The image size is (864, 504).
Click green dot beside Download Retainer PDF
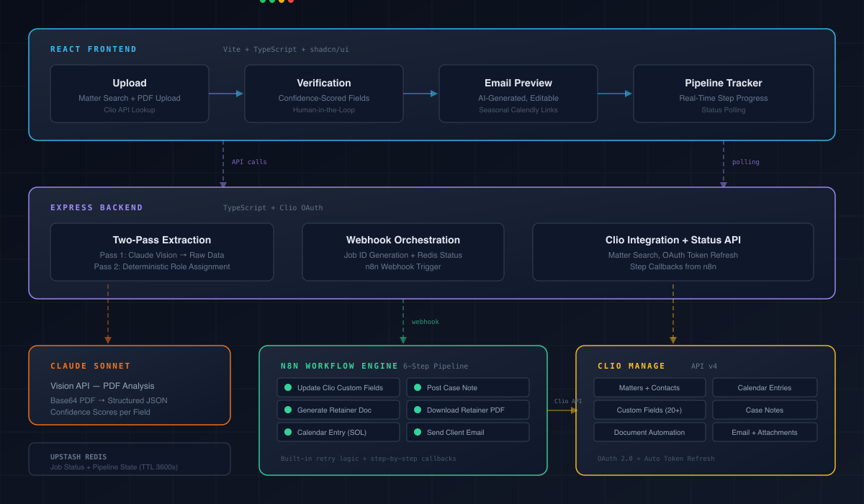click(x=418, y=410)
